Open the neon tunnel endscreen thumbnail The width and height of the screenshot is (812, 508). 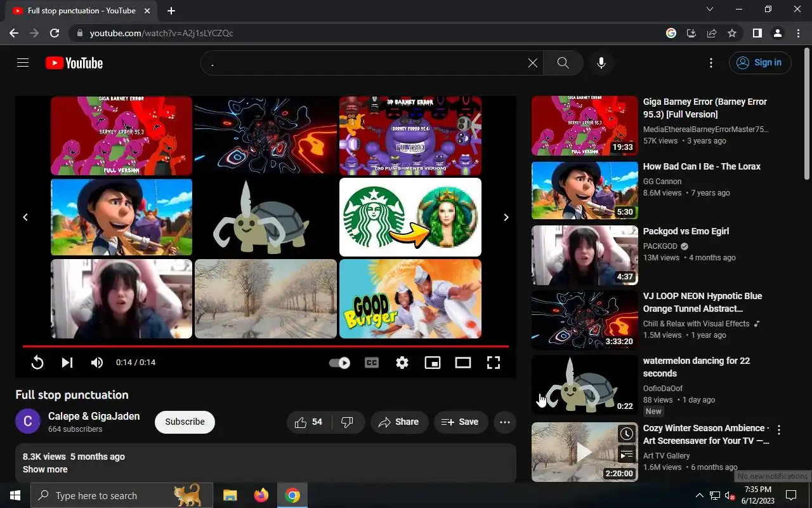pyautogui.click(x=266, y=136)
